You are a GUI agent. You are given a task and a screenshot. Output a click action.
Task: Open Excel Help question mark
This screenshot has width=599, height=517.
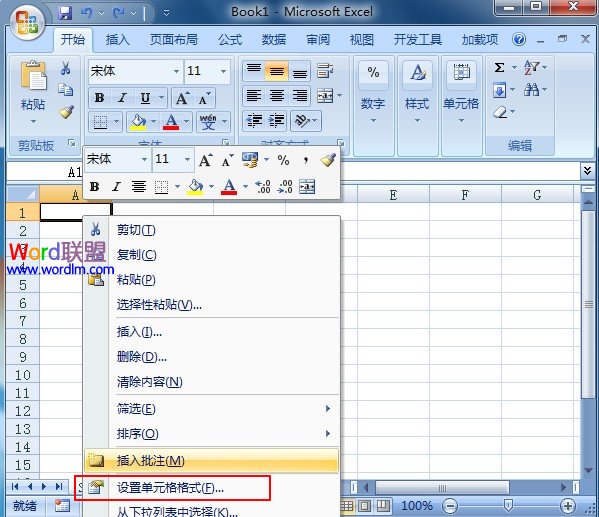519,39
